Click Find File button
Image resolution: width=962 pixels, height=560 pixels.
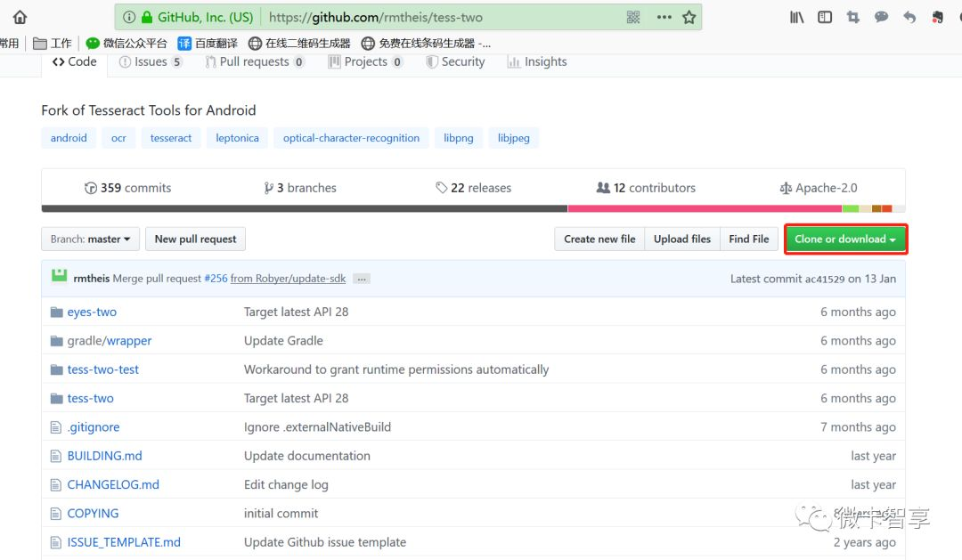pos(748,239)
